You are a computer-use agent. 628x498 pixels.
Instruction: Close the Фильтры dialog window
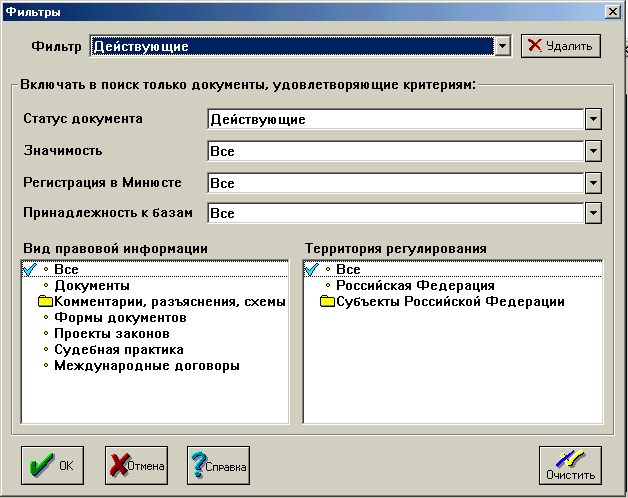coord(613,12)
